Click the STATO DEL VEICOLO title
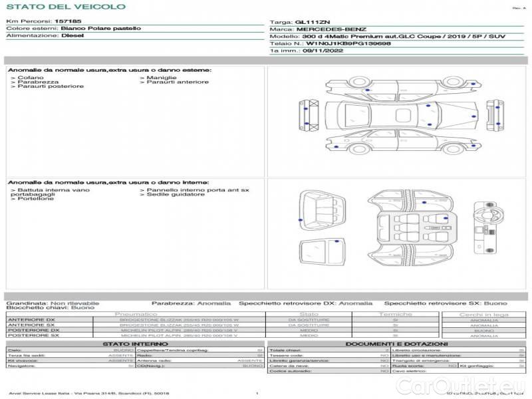Screen dimensions: 532x399 [x=65, y=7]
